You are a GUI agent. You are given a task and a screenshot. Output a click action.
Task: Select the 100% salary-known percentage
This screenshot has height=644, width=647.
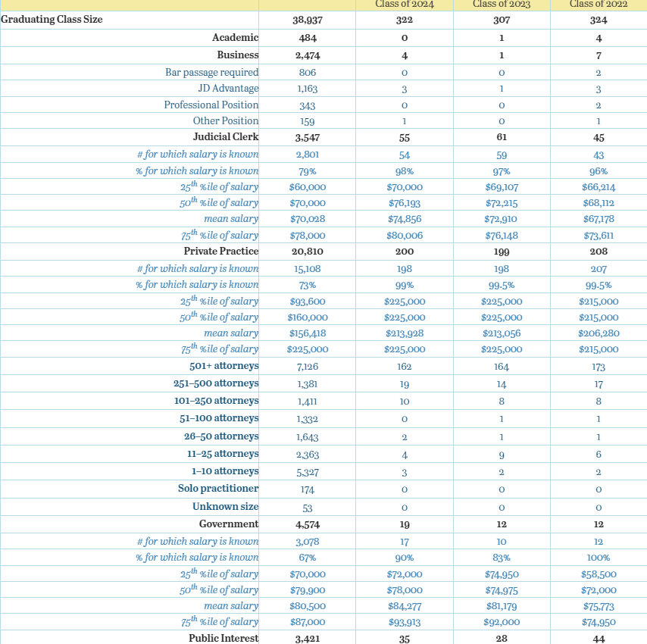coord(599,558)
